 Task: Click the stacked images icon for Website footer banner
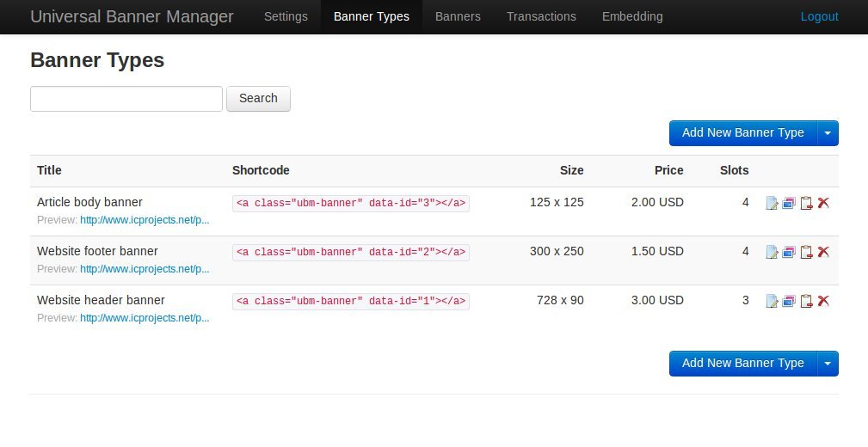pos(789,253)
